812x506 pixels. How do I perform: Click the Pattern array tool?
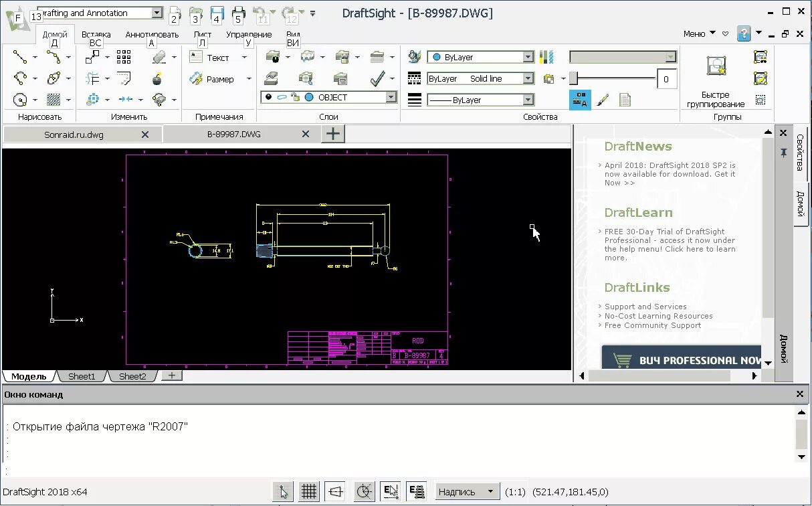(x=124, y=58)
